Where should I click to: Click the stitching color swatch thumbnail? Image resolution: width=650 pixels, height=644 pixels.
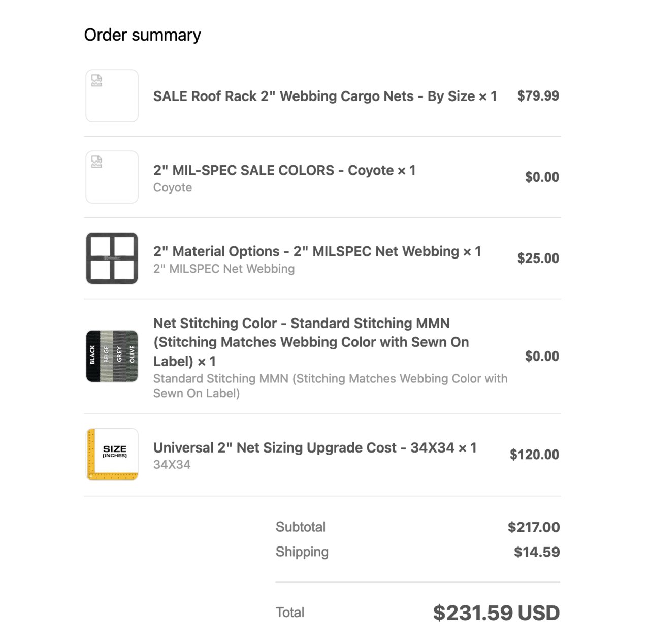point(112,356)
